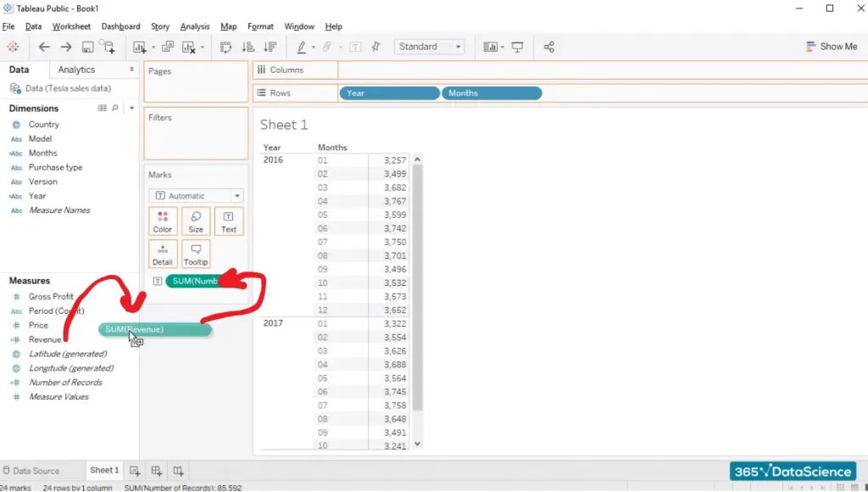Open the Tooltip shelf in the Marks card
The image size is (868, 492).
coord(196,253)
